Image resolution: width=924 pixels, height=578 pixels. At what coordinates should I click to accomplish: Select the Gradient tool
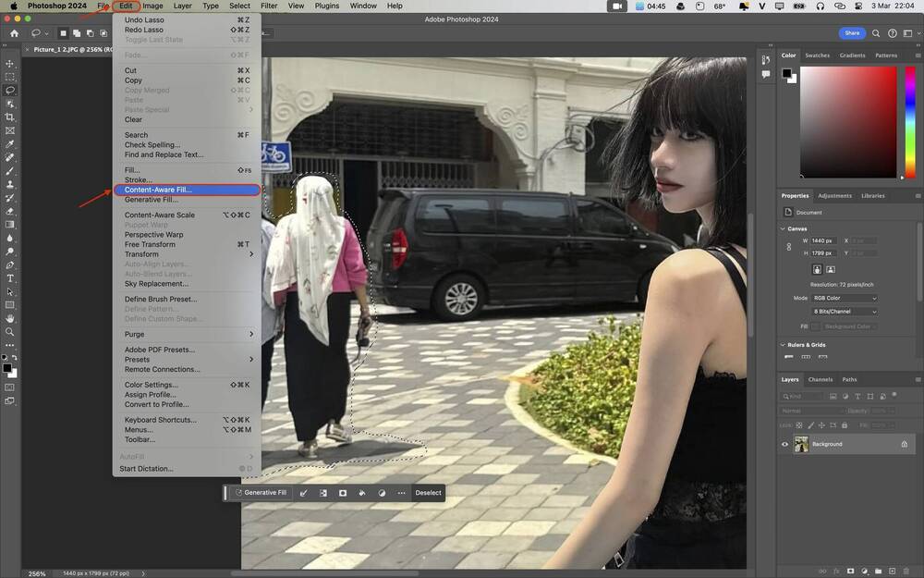pos(9,225)
